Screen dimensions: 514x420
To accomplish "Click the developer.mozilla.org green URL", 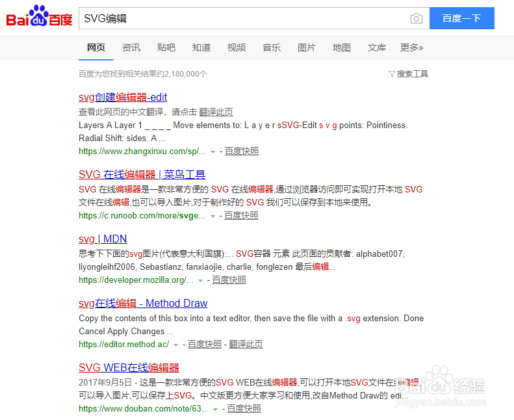I will (136, 280).
